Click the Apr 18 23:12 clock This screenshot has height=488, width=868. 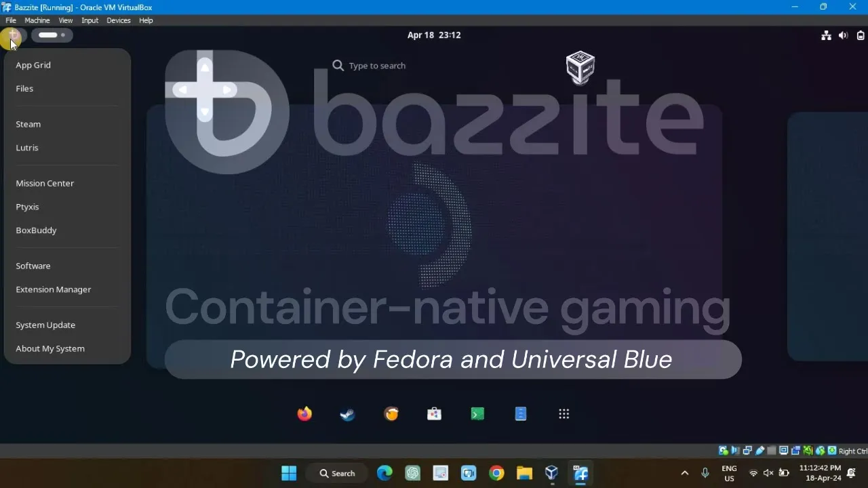(x=434, y=35)
